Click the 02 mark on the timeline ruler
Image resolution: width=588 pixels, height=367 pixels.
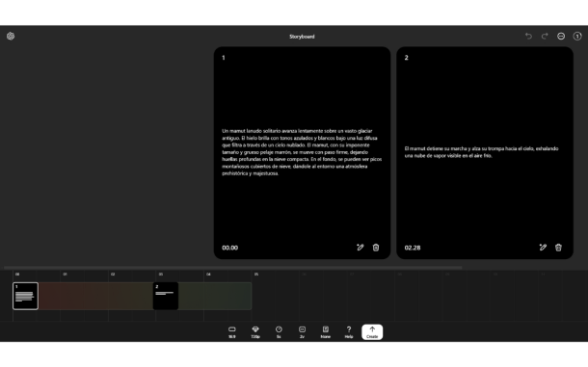(113, 275)
